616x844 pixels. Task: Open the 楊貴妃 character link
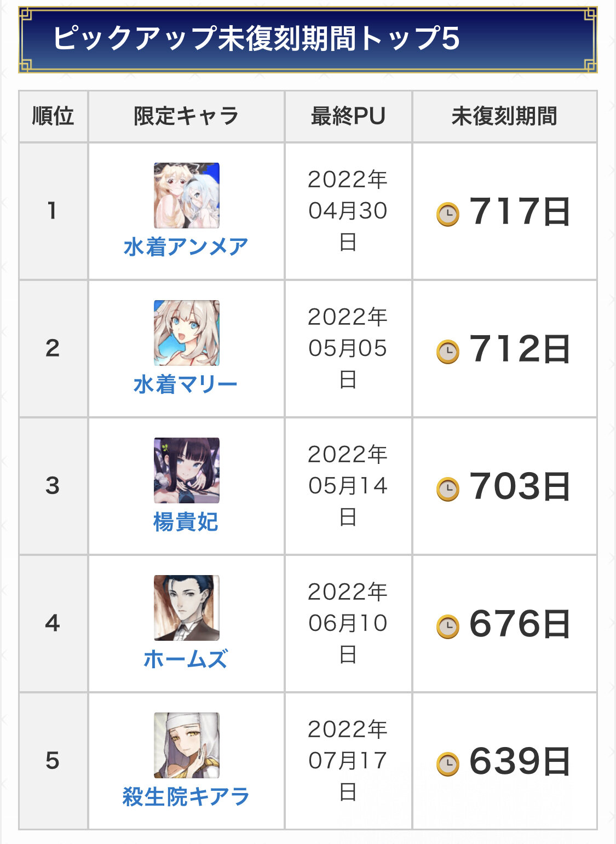[186, 522]
